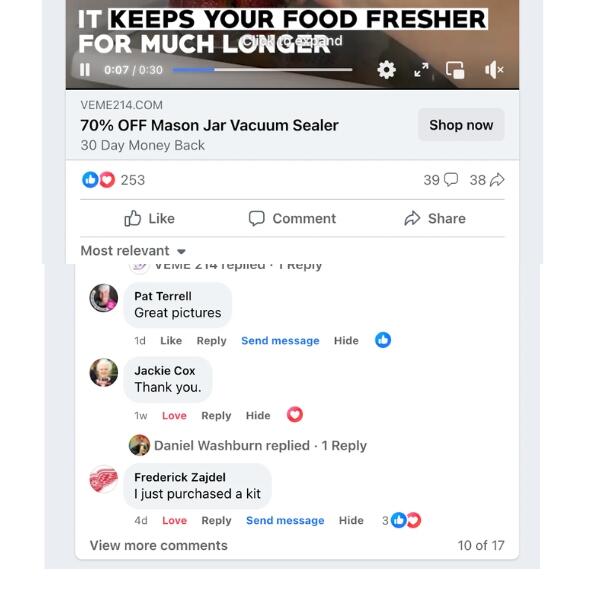The height and width of the screenshot is (600, 600).
Task: Hide Frederick Zajdel's comment
Action: pos(351,520)
